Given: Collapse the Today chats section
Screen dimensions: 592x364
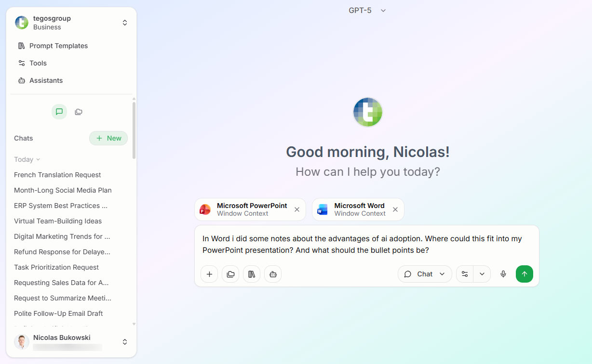Looking at the screenshot, I should 27,159.
